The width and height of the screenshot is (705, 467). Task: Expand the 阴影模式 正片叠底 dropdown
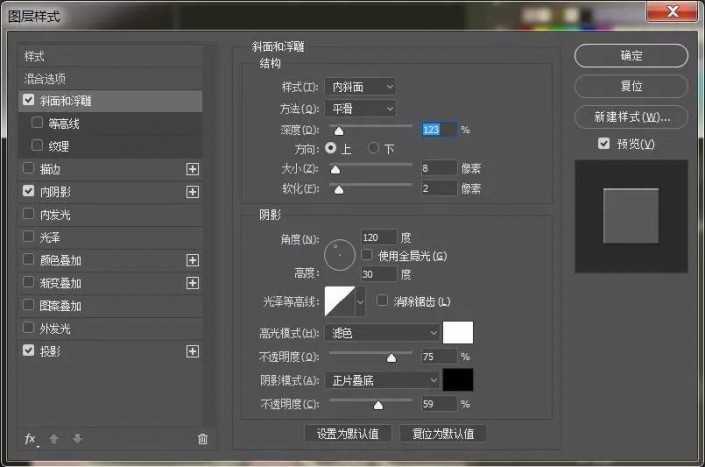[382, 380]
